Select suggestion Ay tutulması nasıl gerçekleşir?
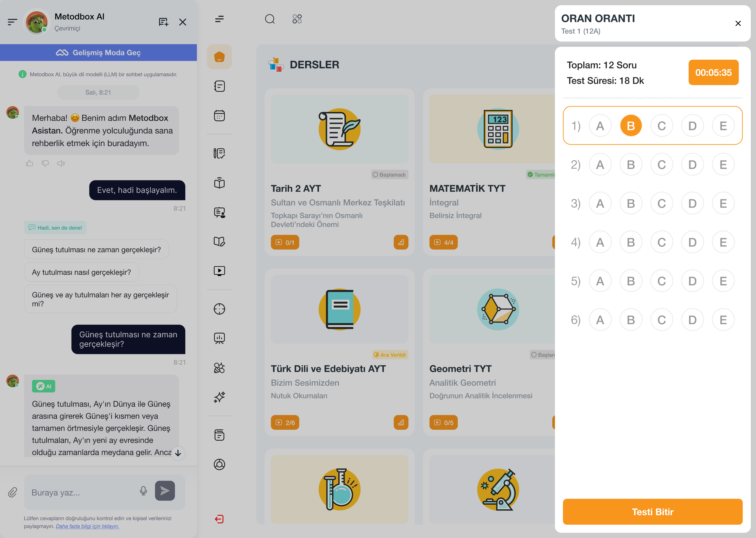 (81, 272)
